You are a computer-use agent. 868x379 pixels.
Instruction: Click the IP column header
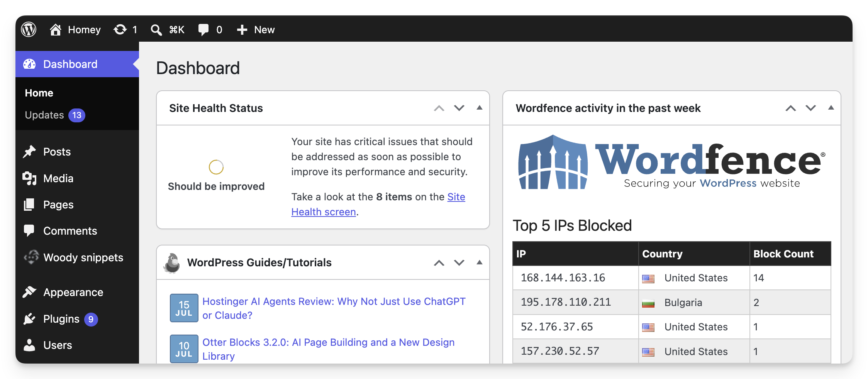575,254
